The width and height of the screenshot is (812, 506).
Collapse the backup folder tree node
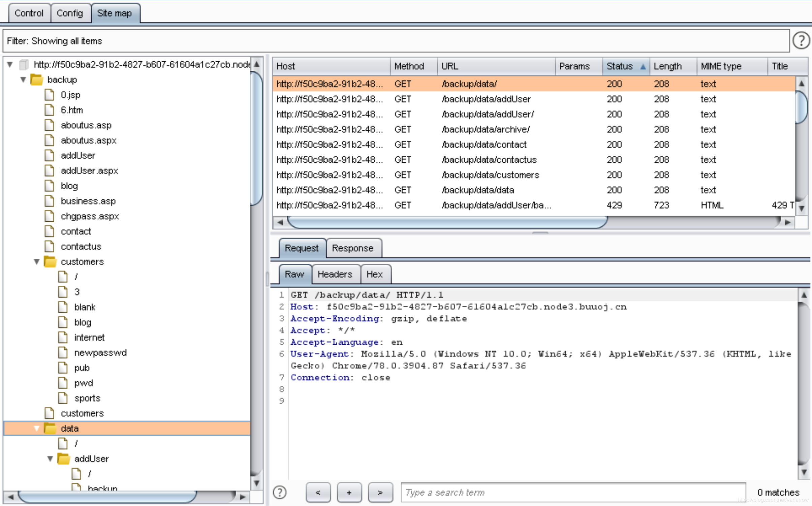point(23,80)
